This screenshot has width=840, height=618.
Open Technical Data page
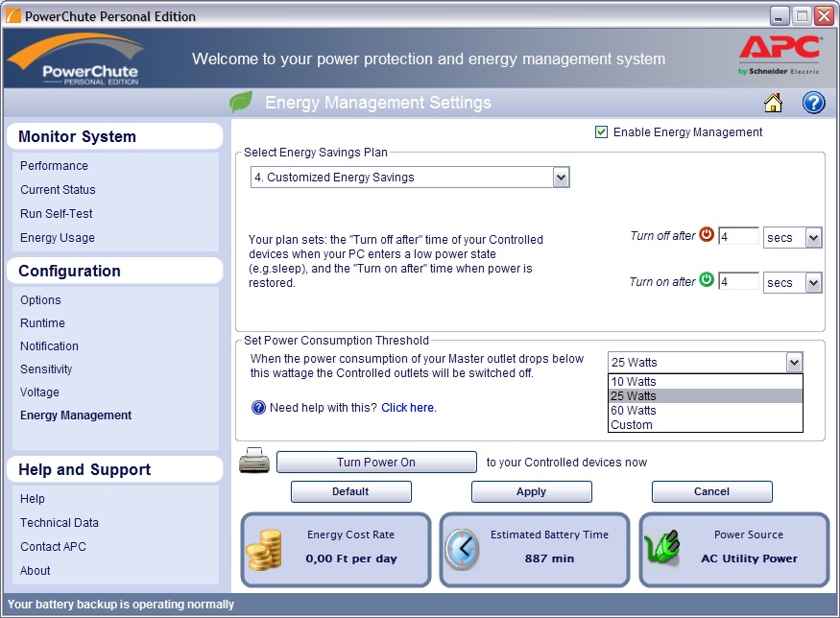tap(60, 523)
